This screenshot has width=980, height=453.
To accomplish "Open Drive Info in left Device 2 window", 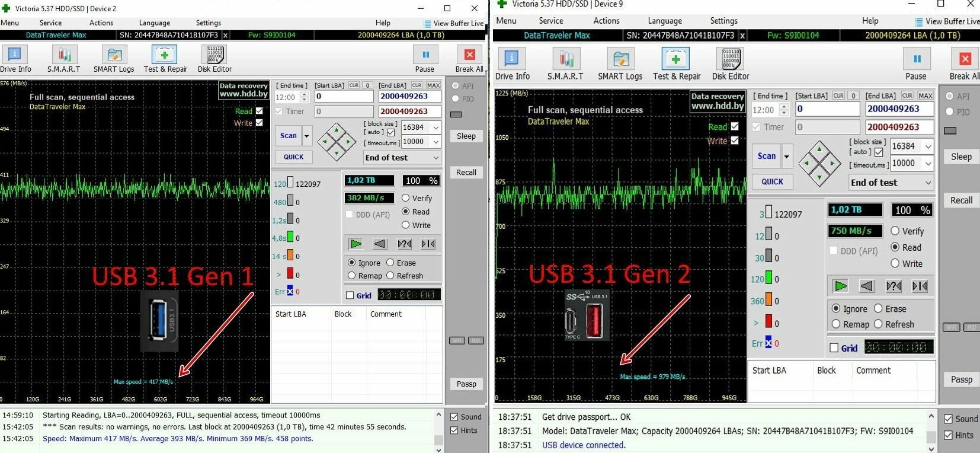I will [15, 59].
